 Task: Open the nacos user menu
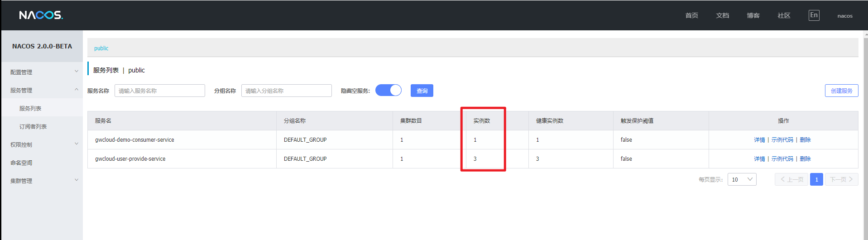845,16
